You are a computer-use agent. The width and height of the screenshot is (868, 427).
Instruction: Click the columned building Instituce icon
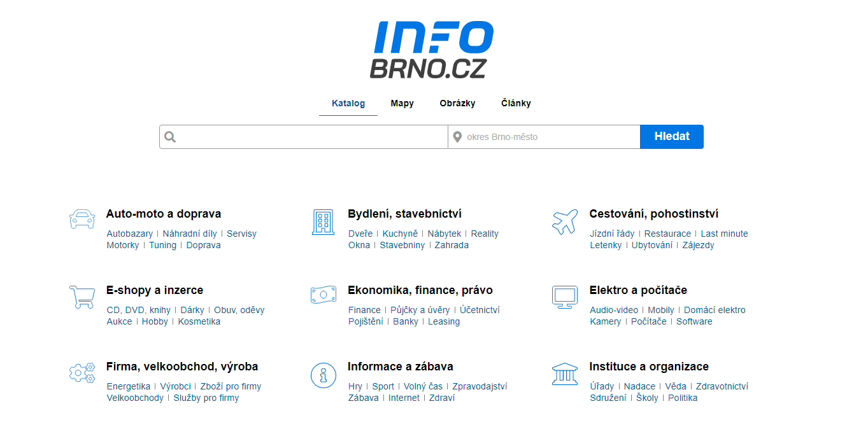coord(565,374)
